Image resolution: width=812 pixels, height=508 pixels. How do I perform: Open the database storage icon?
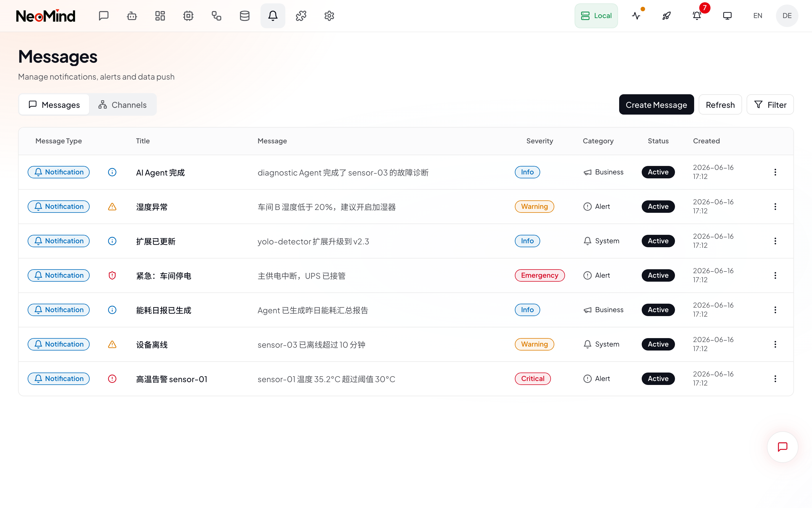click(x=245, y=16)
